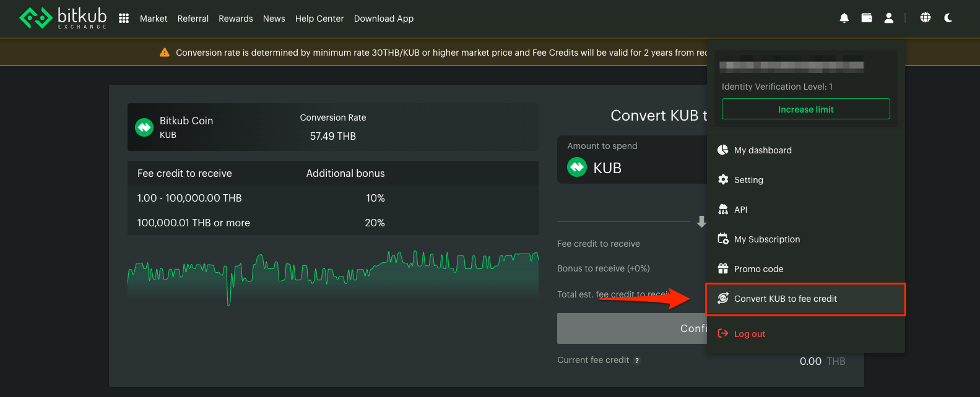Viewport: 980px width, 397px height.
Task: Click the 100,000.01 THB or more row
Action: click(333, 223)
